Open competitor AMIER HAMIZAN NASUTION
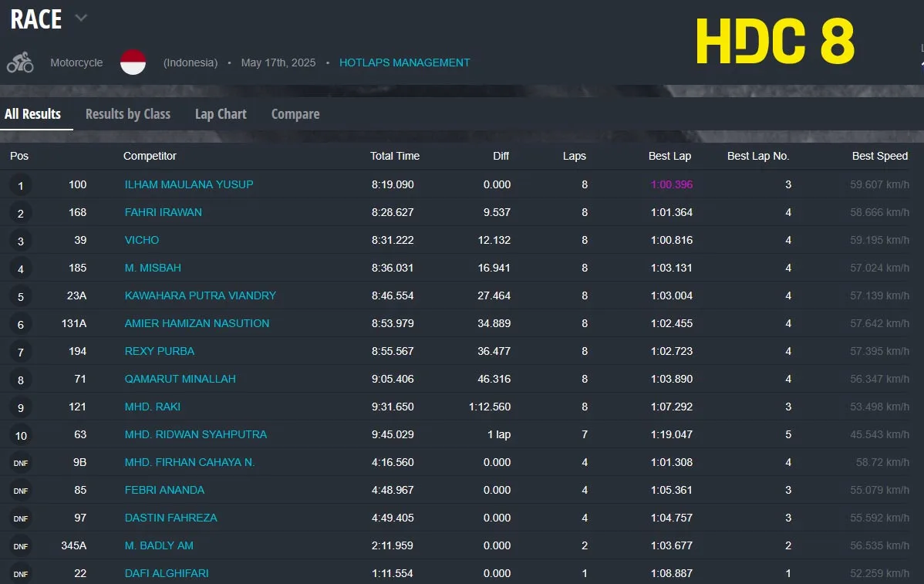This screenshot has width=924, height=584. pyautogui.click(x=197, y=323)
